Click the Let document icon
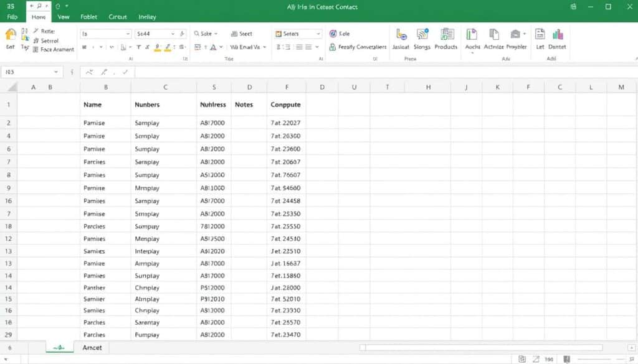Viewport: 638px width, 364px height. tap(540, 34)
